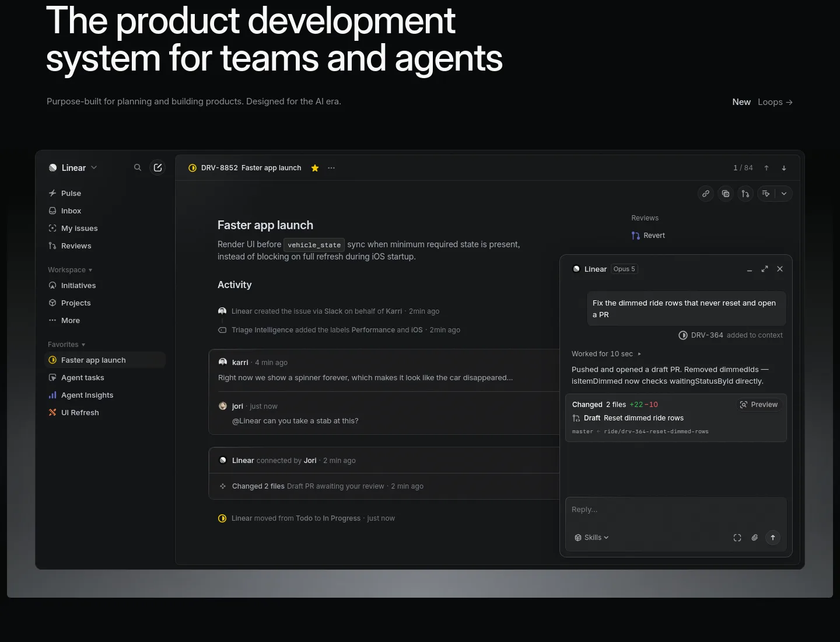Open UI Refresh in Favorites
This screenshot has width=840, height=642.
pyautogui.click(x=105, y=413)
